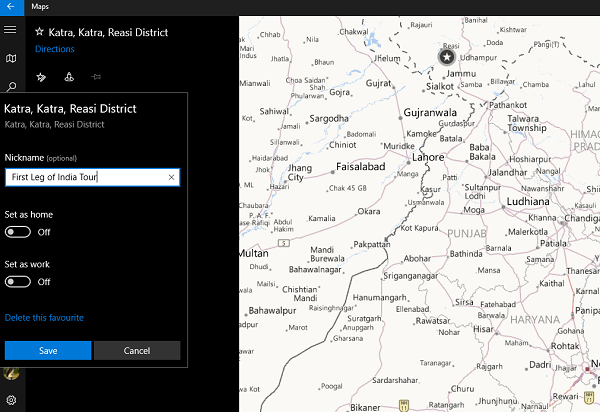Image resolution: width=600 pixels, height=412 pixels.
Task: Click the share location icon
Action: 69,77
